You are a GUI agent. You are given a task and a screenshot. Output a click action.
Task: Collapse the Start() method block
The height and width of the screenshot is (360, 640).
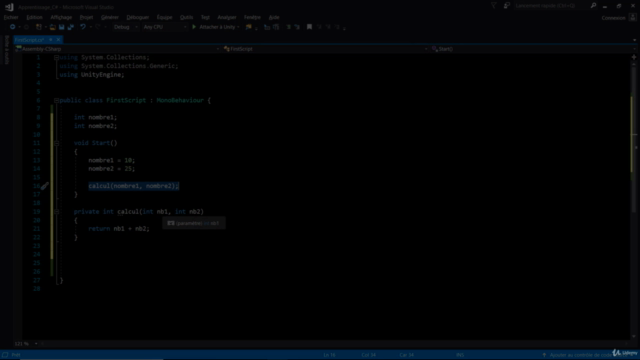click(57, 143)
